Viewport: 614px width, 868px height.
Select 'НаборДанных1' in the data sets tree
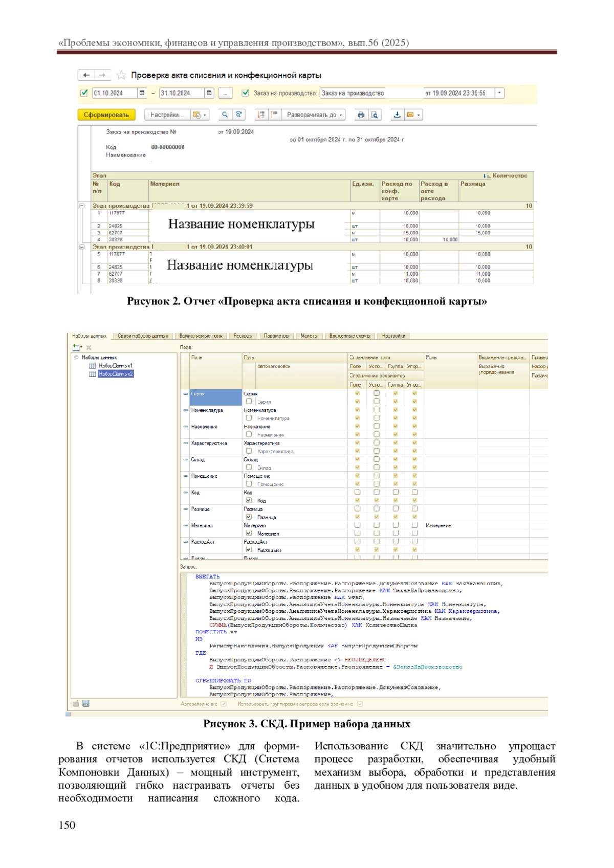click(115, 366)
